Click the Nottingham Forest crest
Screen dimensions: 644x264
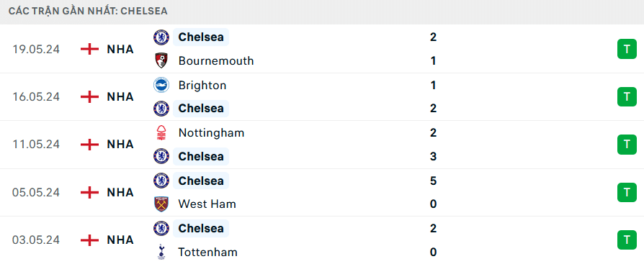click(161, 133)
